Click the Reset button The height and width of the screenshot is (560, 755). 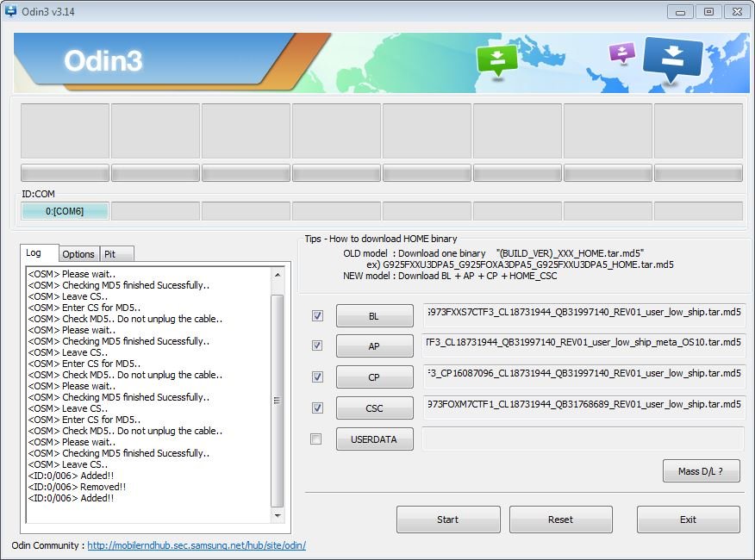tap(561, 520)
